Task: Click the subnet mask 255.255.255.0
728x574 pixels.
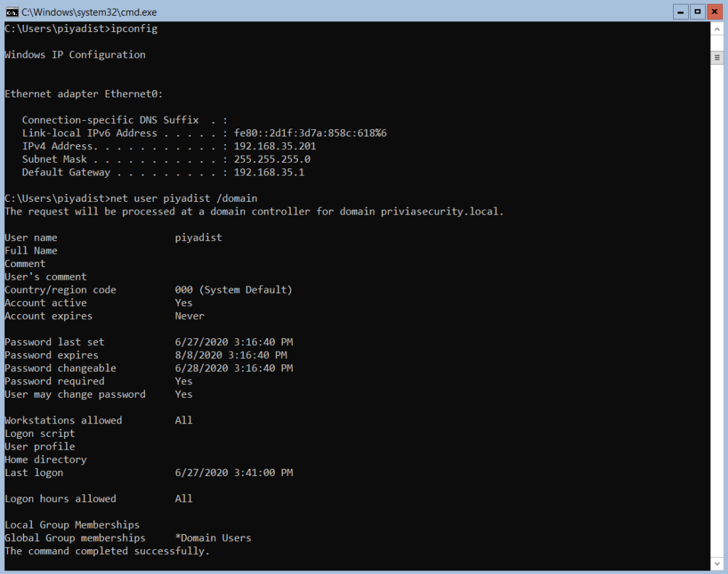Action: pyautogui.click(x=272, y=159)
